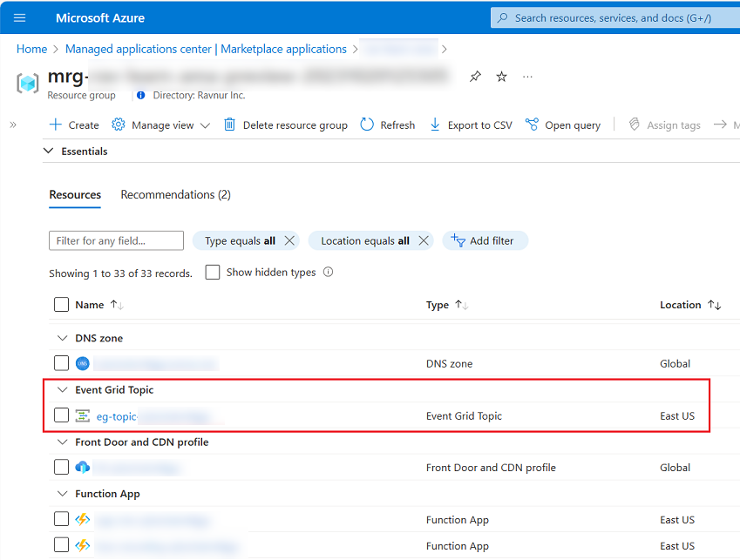This screenshot has height=560, width=740.
Task: Open Managed applications center breadcrumb
Action: tap(206, 49)
